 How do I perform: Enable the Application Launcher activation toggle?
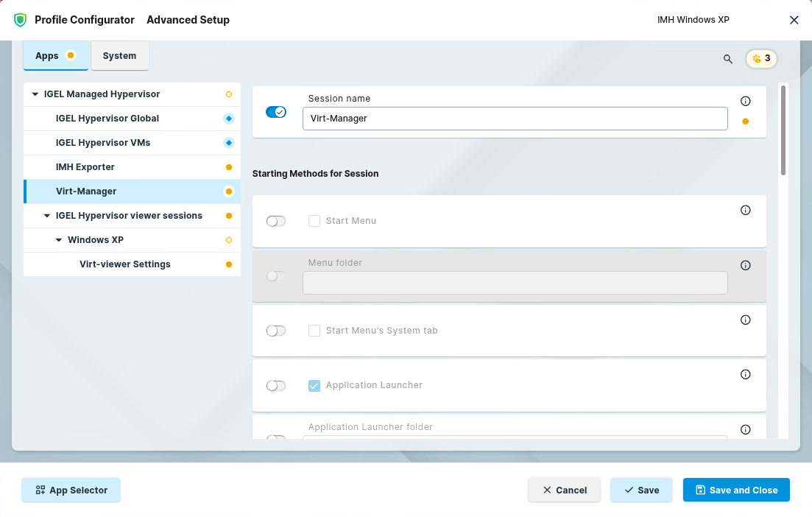click(x=276, y=386)
